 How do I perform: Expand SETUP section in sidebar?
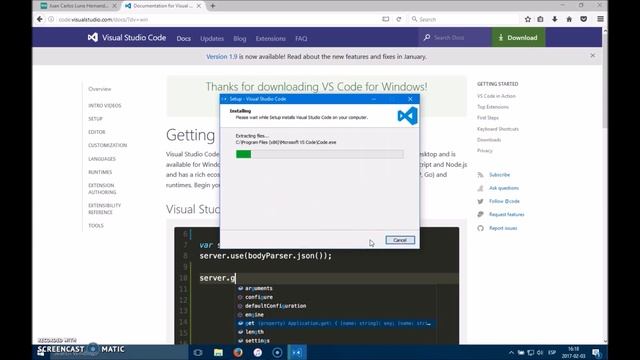95,119
